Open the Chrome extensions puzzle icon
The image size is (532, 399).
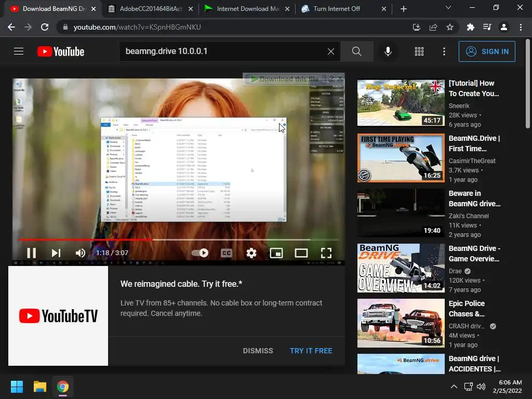point(470,27)
